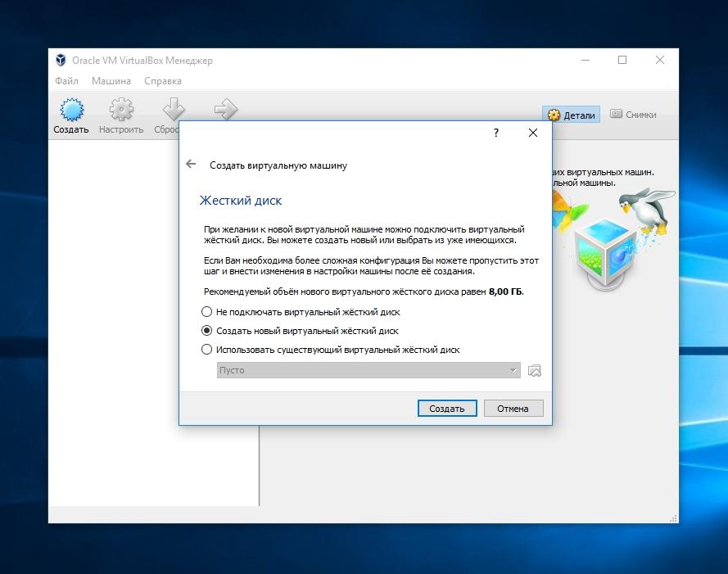The height and width of the screenshot is (574, 728).
Task: Open the Справка menu
Action: point(162,81)
